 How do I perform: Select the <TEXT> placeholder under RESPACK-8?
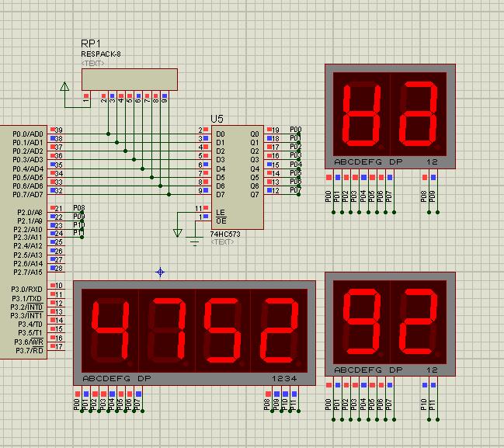92,64
